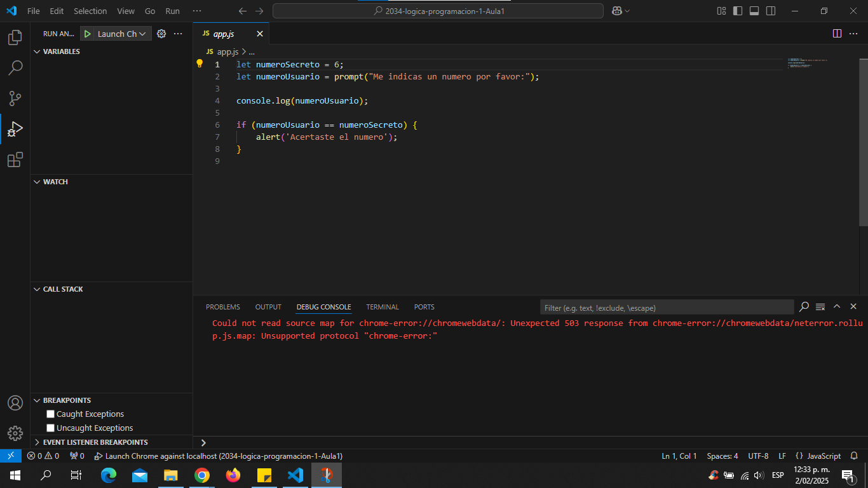Open notifications bell in status bar
Image resolution: width=868 pixels, height=488 pixels.
click(854, 456)
